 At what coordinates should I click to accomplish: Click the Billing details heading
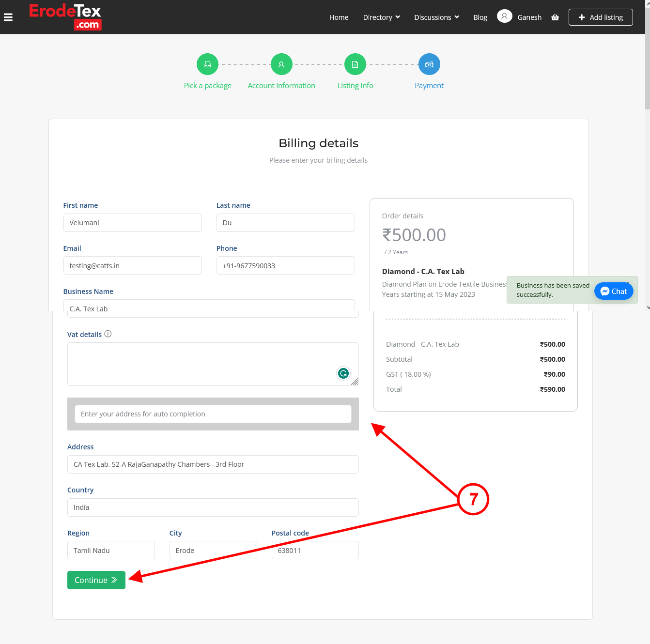[x=319, y=143]
